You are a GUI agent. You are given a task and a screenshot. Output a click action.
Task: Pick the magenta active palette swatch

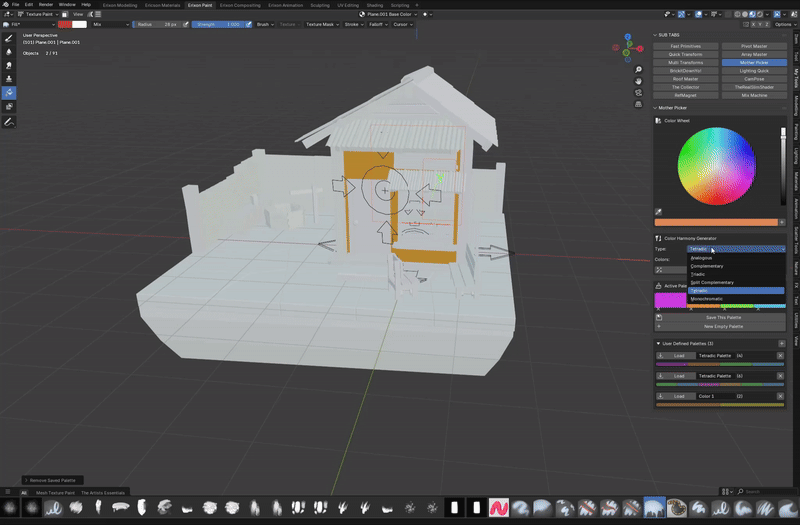coord(670,299)
